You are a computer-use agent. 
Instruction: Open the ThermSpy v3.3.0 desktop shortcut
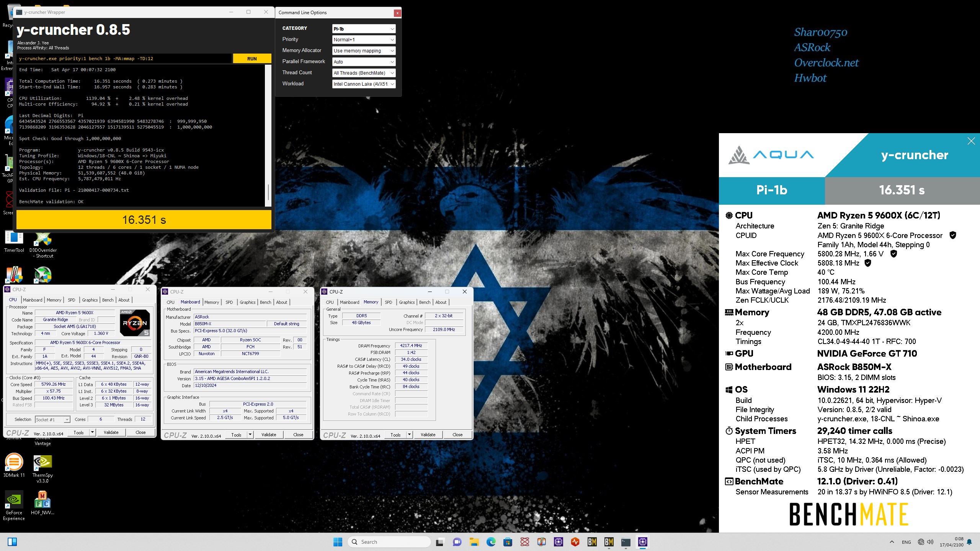(42, 468)
